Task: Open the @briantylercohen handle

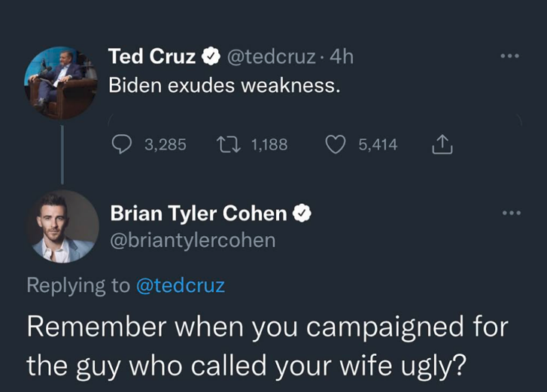Action: point(193,240)
